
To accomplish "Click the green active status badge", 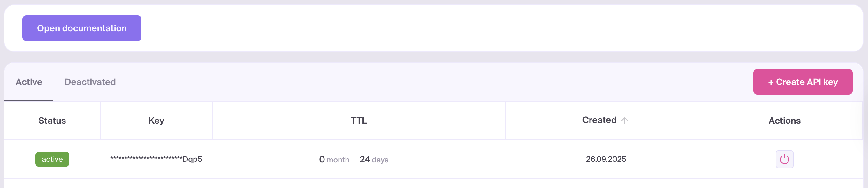I will pos(52,159).
